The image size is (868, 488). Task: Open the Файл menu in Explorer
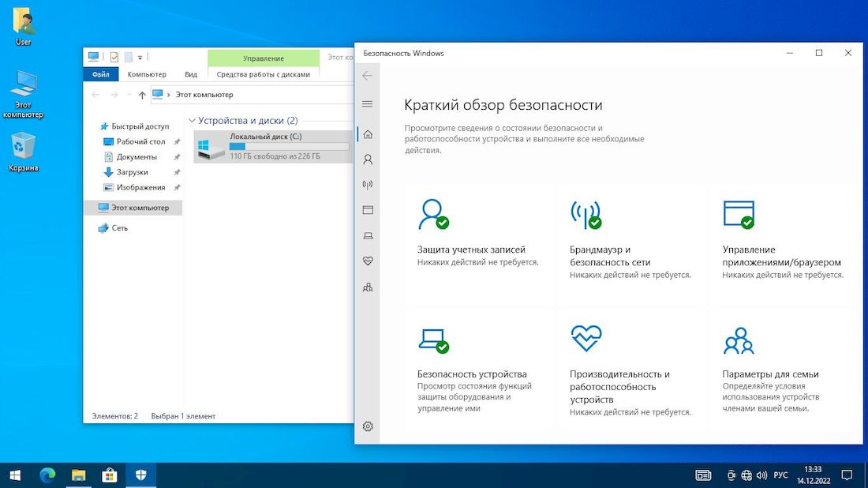click(x=102, y=73)
